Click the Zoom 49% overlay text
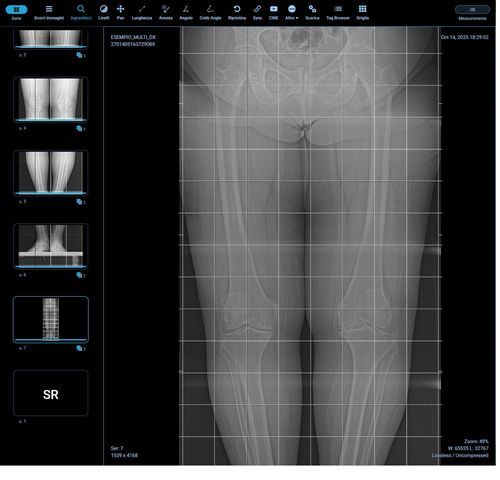 (476, 441)
